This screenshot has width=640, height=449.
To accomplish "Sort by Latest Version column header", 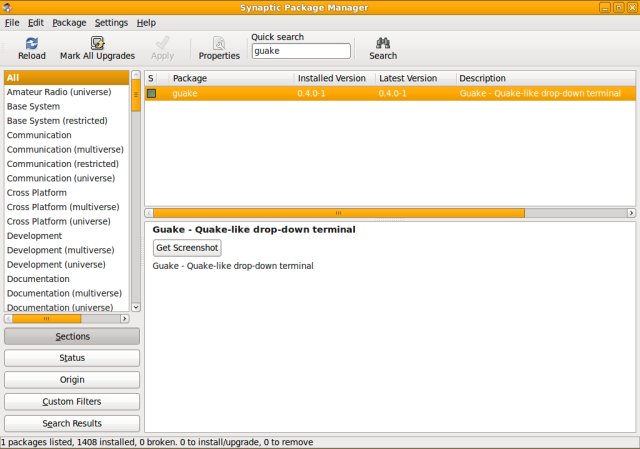I will [416, 78].
